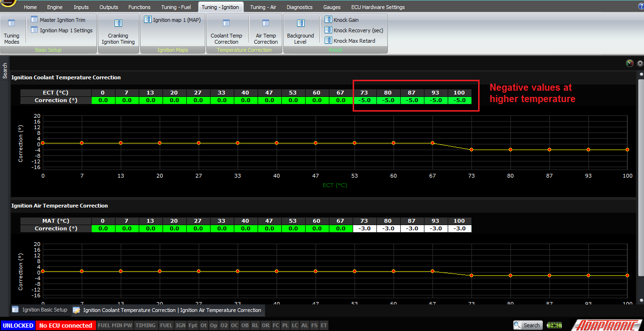Open Background Level knock setting
Screen dimensions: 644x331
pos(300,32)
